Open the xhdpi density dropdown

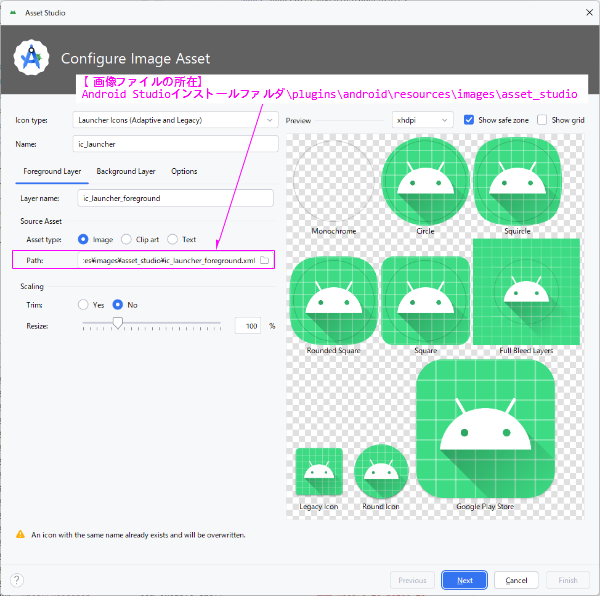pyautogui.click(x=422, y=120)
